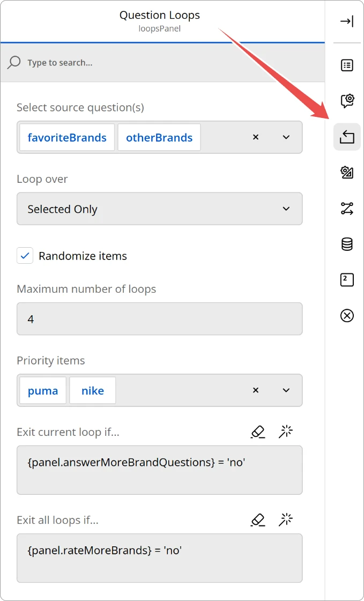Toggle the Randomize items checkbox
The width and height of the screenshot is (364, 601).
pos(25,256)
